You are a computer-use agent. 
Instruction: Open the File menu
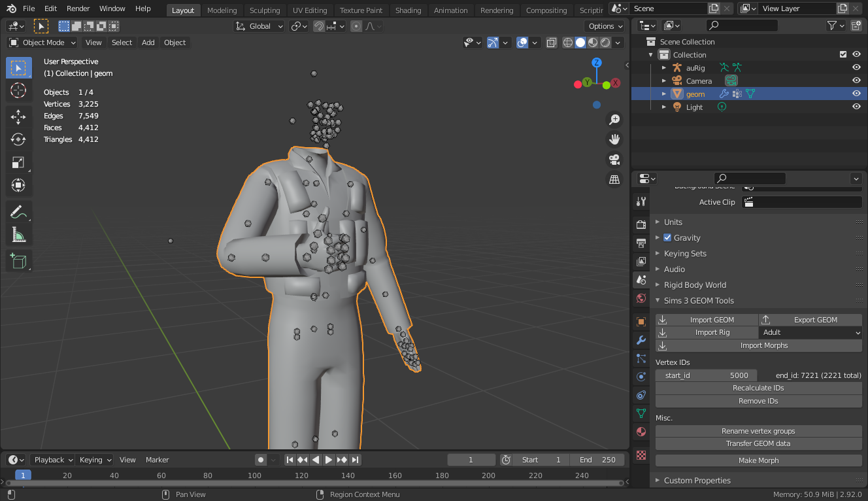click(x=29, y=9)
